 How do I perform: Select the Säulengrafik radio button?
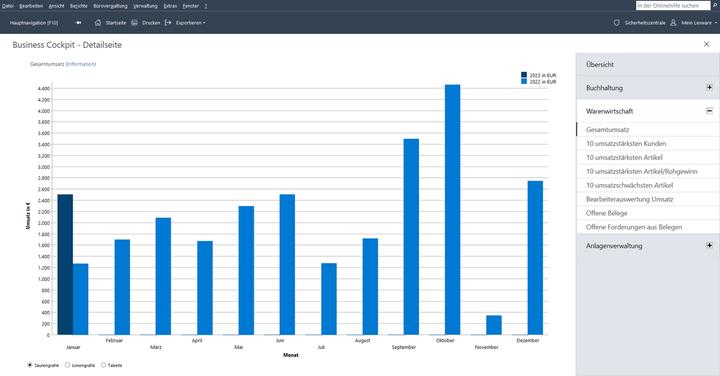[30, 365]
